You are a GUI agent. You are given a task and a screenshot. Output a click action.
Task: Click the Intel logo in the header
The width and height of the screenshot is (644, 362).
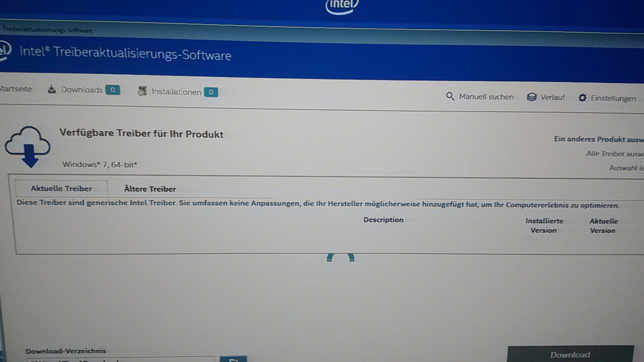[x=4, y=51]
